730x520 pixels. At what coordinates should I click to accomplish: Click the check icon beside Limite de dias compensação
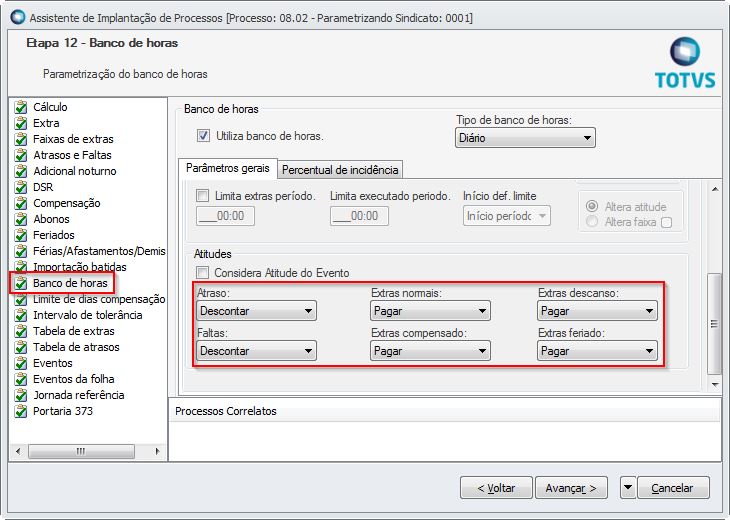click(20, 299)
